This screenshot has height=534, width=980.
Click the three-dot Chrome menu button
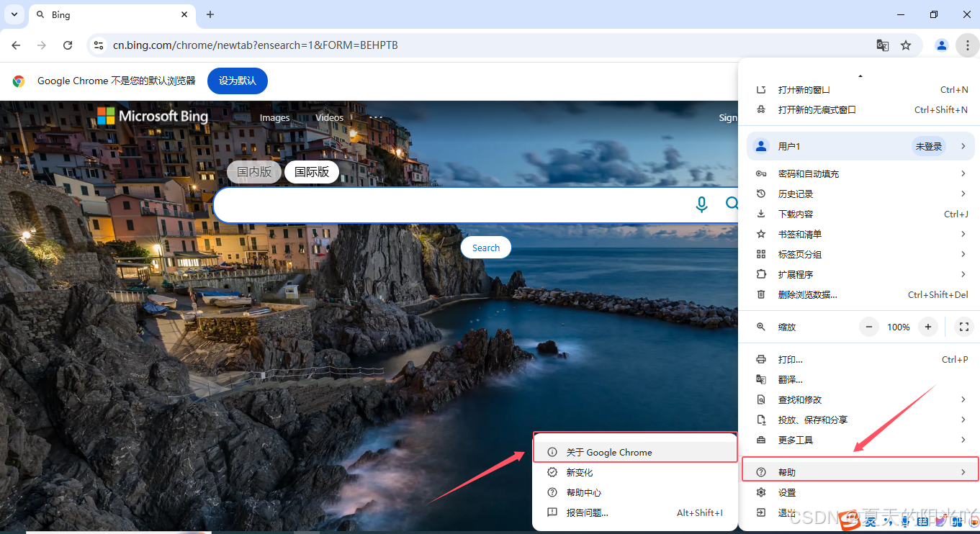(967, 45)
